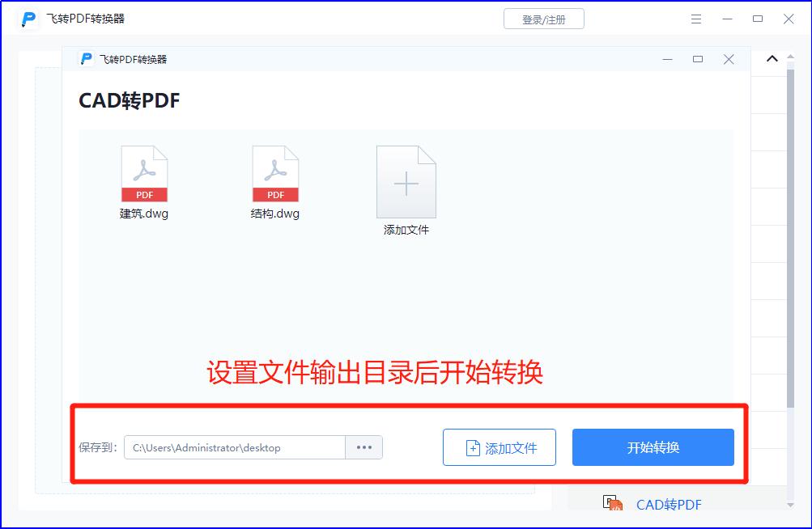The image size is (812, 529).
Task: Click the plus tile labeled 添加文件
Action: pos(406,180)
